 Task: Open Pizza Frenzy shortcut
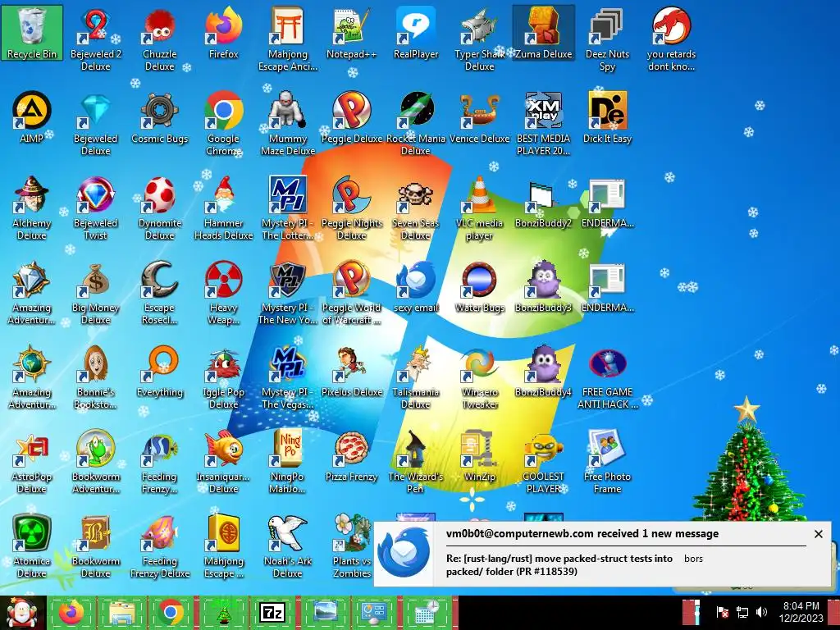(351, 455)
